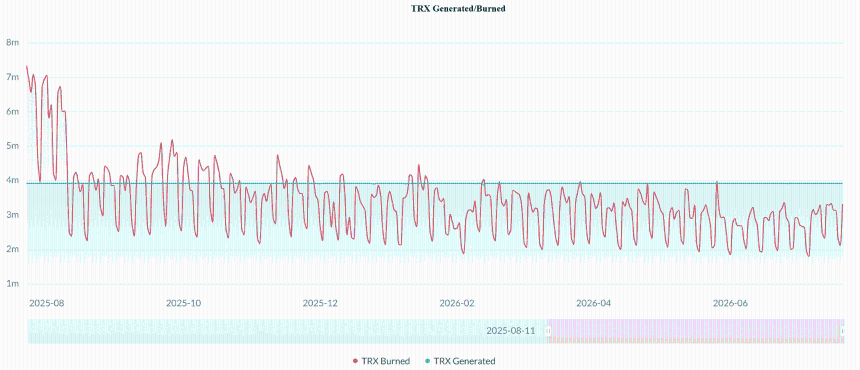The image size is (860, 370).
Task: Click the 2026-06 x-axis label
Action: pos(730,303)
